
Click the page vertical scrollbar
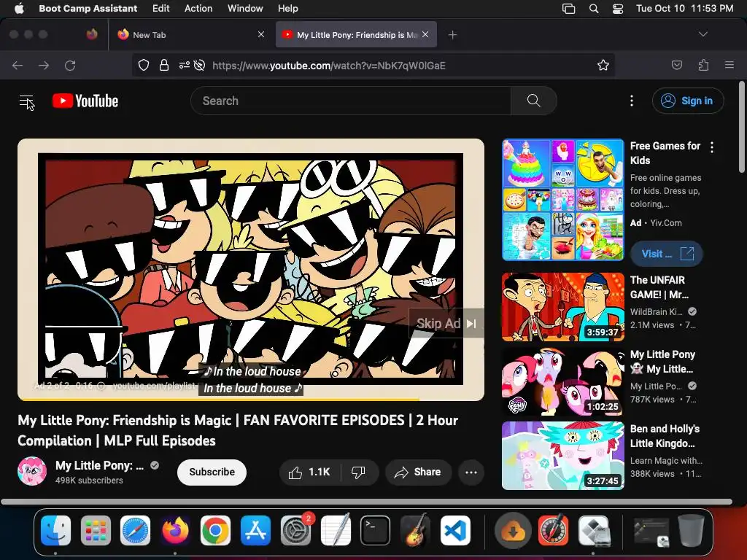(742, 127)
